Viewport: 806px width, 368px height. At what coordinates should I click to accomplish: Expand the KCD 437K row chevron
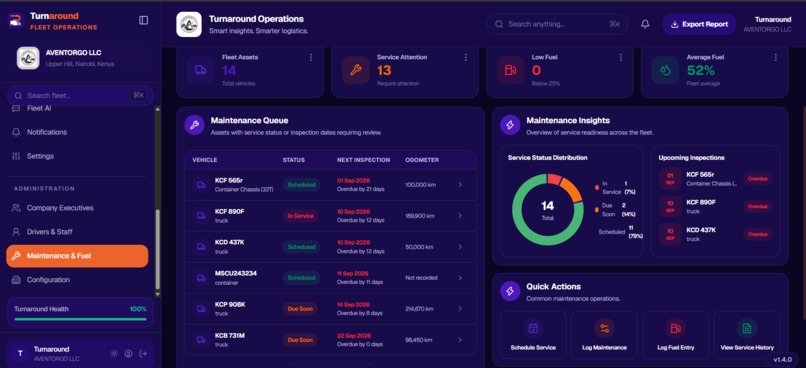[460, 247]
